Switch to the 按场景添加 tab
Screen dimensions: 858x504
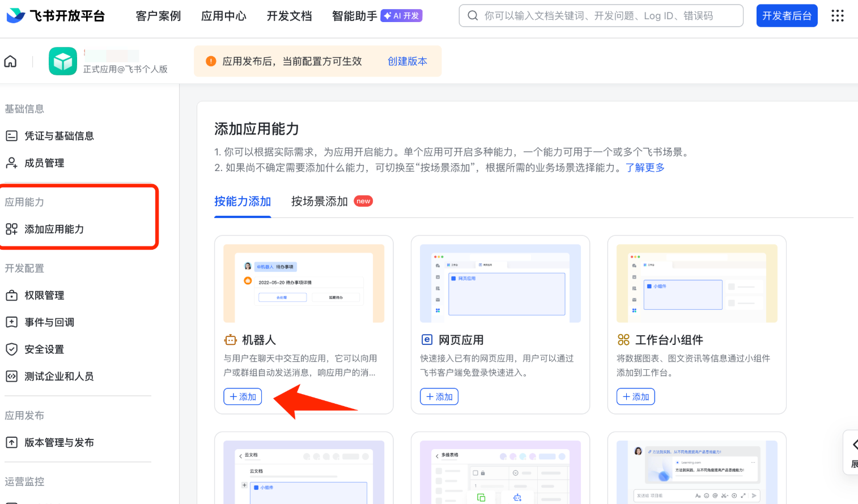[320, 201]
